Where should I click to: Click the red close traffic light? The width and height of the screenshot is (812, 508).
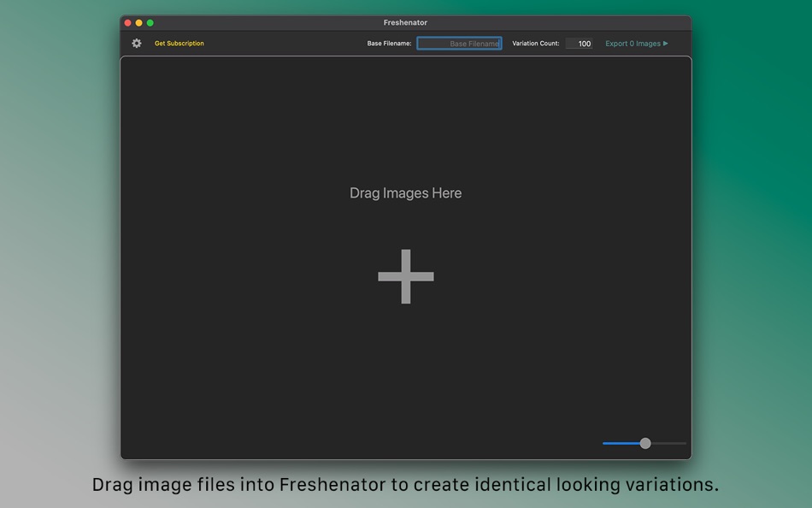click(127, 22)
